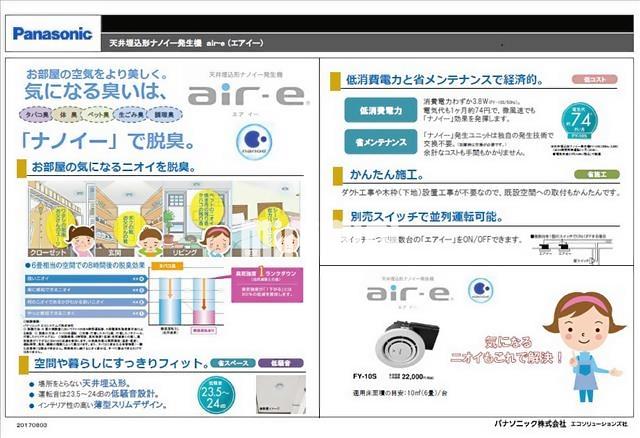The height and width of the screenshot is (438, 640).
Task: Click the 省メンテナンス teal button
Action: [x=381, y=142]
